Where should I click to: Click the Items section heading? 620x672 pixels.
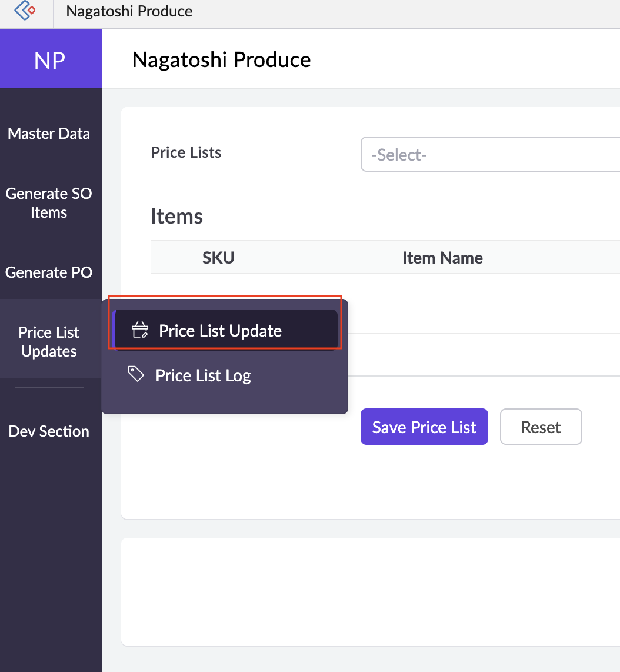[x=176, y=216]
